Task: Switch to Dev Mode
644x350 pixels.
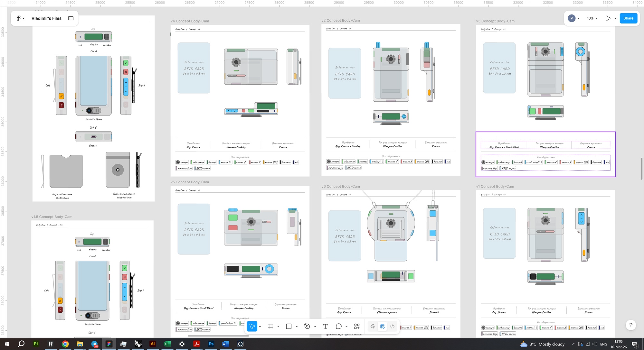Action: [x=392, y=327]
